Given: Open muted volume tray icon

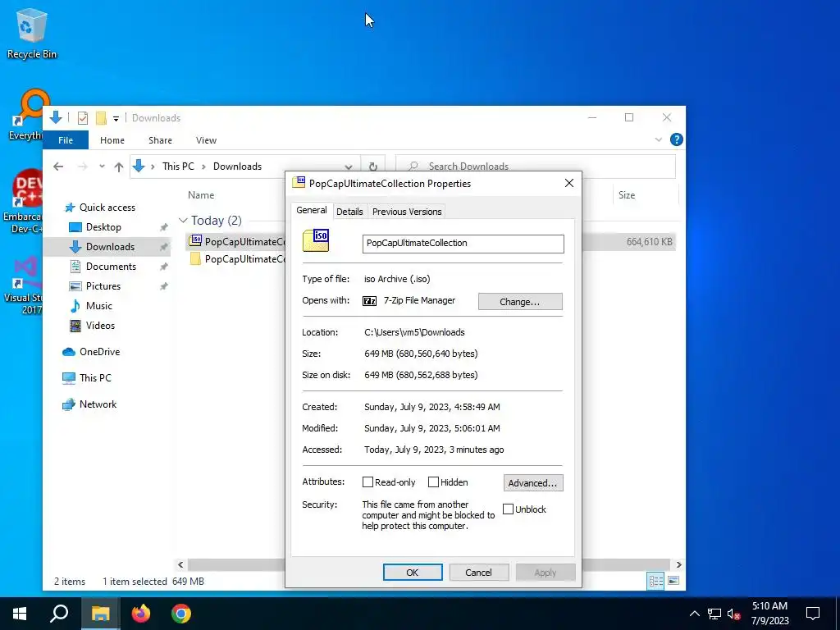Looking at the screenshot, I should (734, 614).
